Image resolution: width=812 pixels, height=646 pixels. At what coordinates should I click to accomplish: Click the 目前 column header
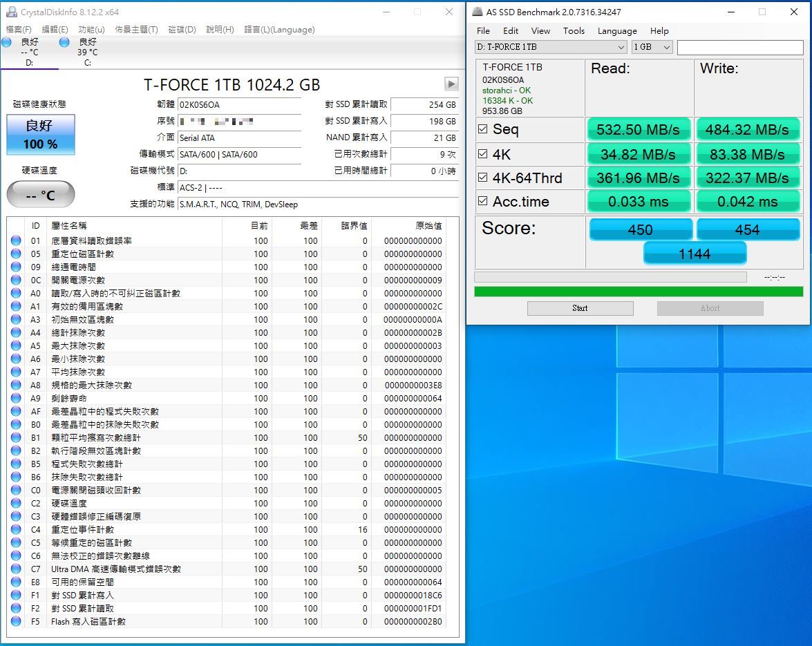(x=259, y=226)
